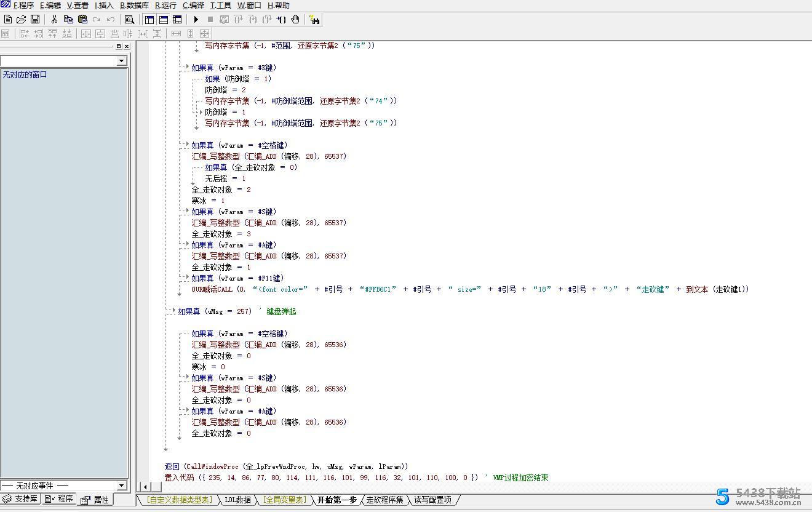Open the 无对应事件 event dropdown
The width and height of the screenshot is (812, 512).
coord(121,486)
